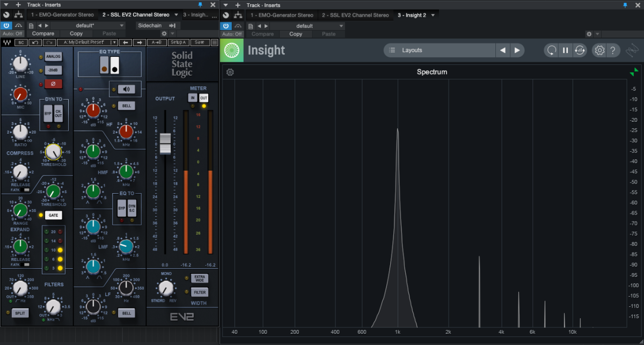Click Copy in SSL window

[x=76, y=34]
